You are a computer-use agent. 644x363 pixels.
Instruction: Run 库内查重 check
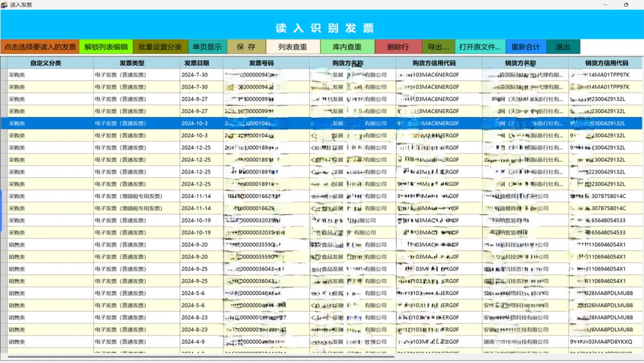pos(347,47)
